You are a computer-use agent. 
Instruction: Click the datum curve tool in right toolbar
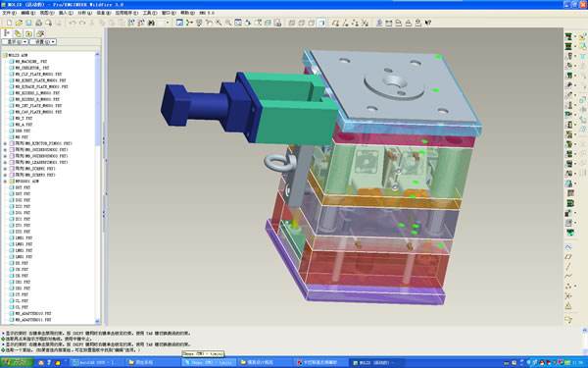[568, 277]
